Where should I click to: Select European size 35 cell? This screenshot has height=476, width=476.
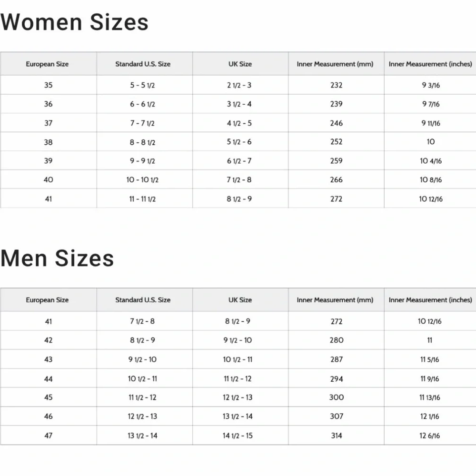[48, 85]
